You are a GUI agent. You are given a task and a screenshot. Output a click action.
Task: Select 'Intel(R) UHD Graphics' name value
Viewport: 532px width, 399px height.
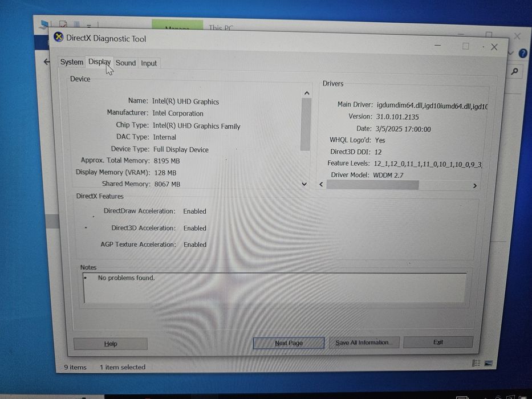tap(185, 101)
